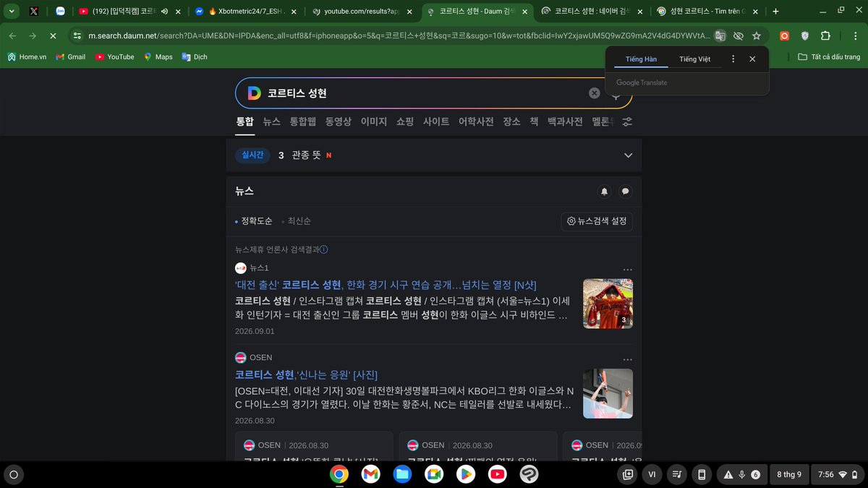Image resolution: width=868 pixels, height=488 pixels.
Task: Open a new browser tab
Action: click(775, 12)
